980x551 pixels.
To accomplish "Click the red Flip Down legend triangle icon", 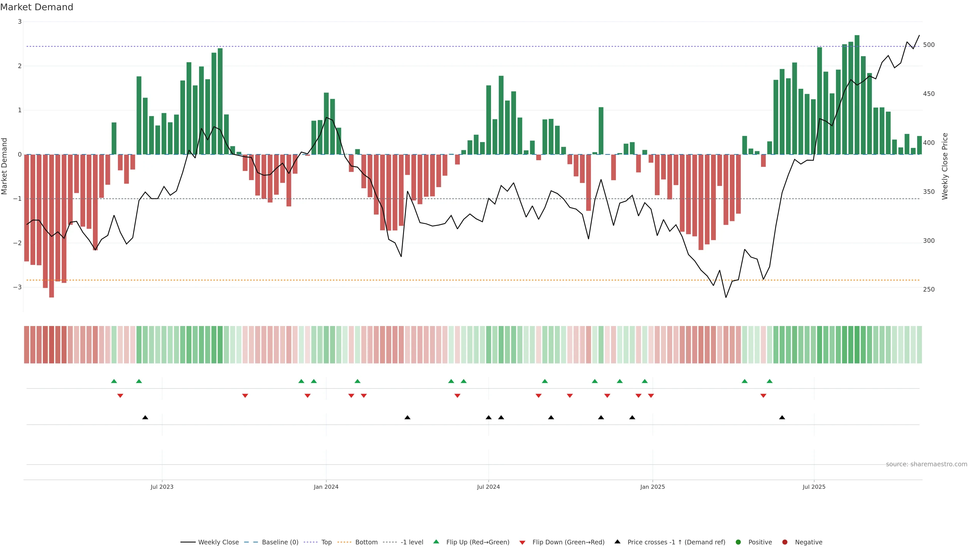I will 522,543.
